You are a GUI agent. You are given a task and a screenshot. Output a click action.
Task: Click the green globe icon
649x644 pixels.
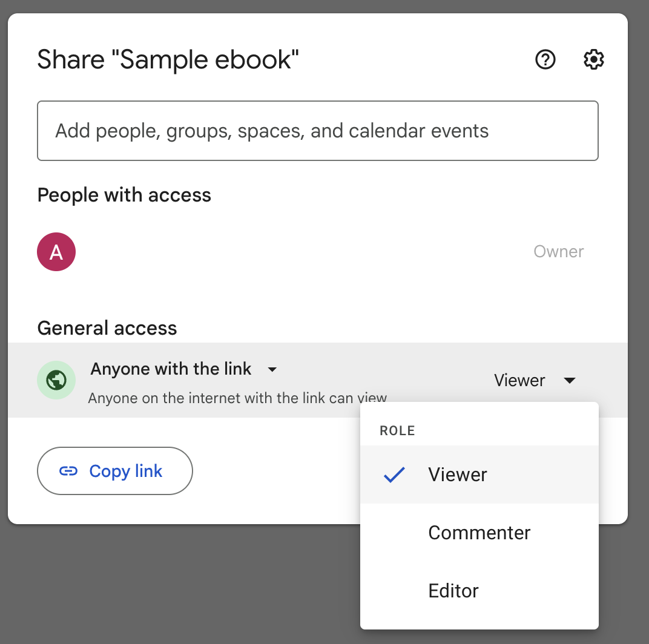56,380
